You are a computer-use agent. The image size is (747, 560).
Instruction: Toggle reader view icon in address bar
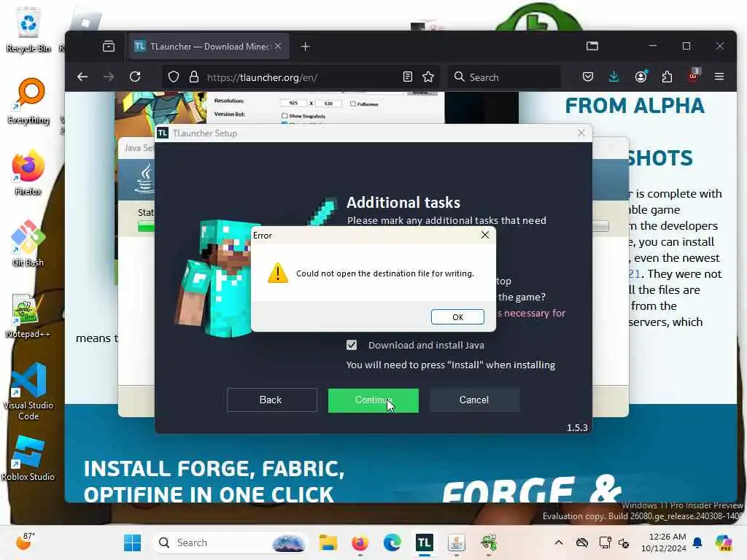pos(407,77)
